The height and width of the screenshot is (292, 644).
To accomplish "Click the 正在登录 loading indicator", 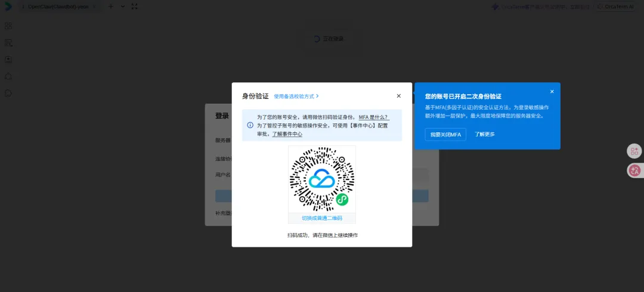I will click(x=329, y=39).
